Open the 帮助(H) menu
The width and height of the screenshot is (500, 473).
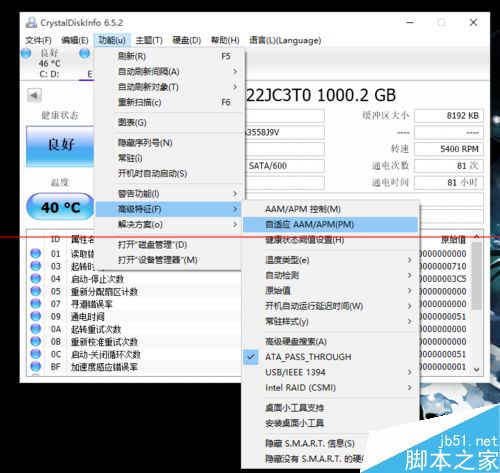click(225, 40)
